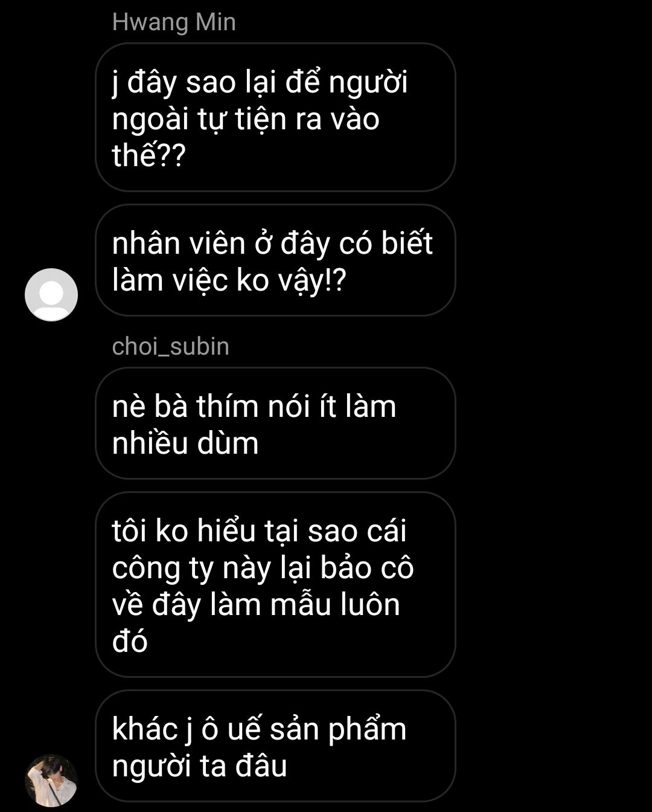Open Hwang Min's default gray avatar

tap(51, 295)
